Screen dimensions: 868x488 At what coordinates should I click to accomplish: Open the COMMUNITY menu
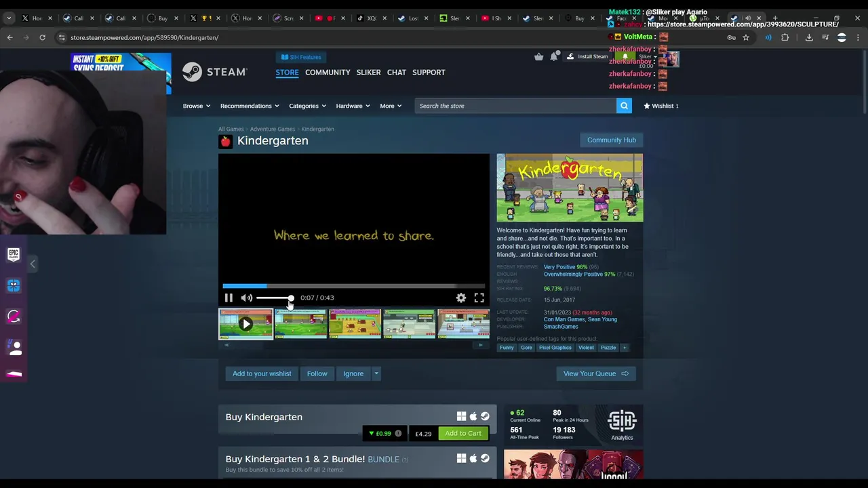(x=328, y=72)
